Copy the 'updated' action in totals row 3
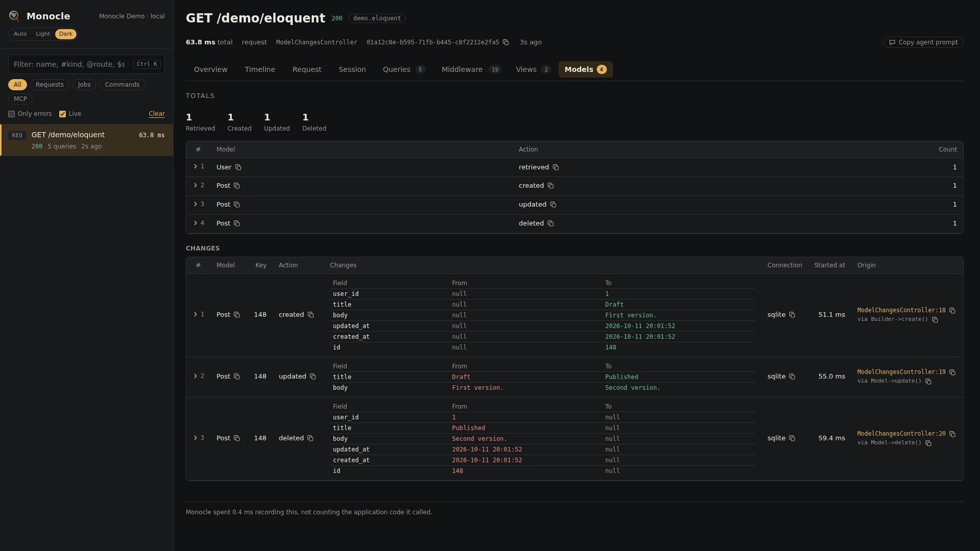Viewport: 980px width, 551px height. tap(553, 205)
